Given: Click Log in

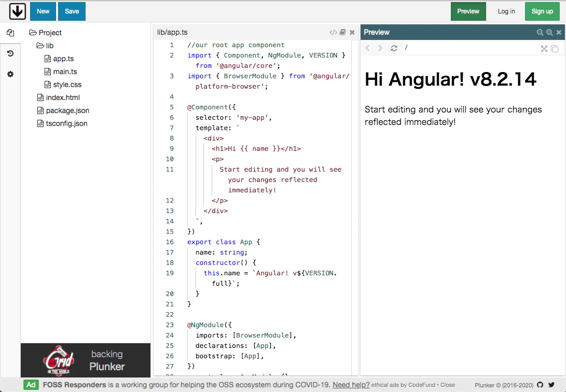Looking at the screenshot, I should coord(506,11).
